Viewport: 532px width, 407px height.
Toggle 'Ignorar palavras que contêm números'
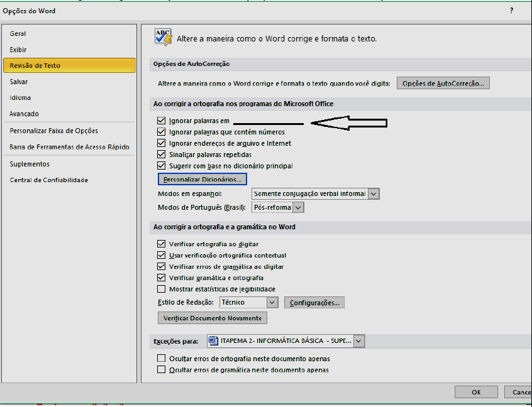coord(162,132)
